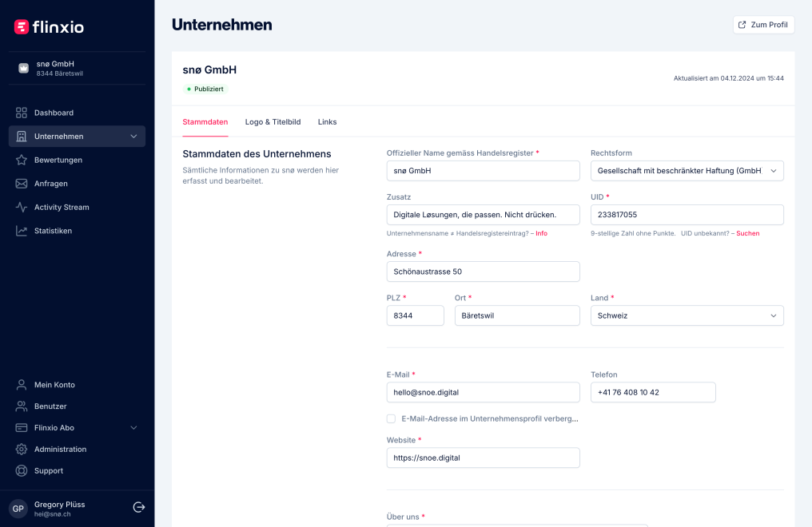Click the PLZ field showing 8344
Image resolution: width=812 pixels, height=527 pixels.
415,315
